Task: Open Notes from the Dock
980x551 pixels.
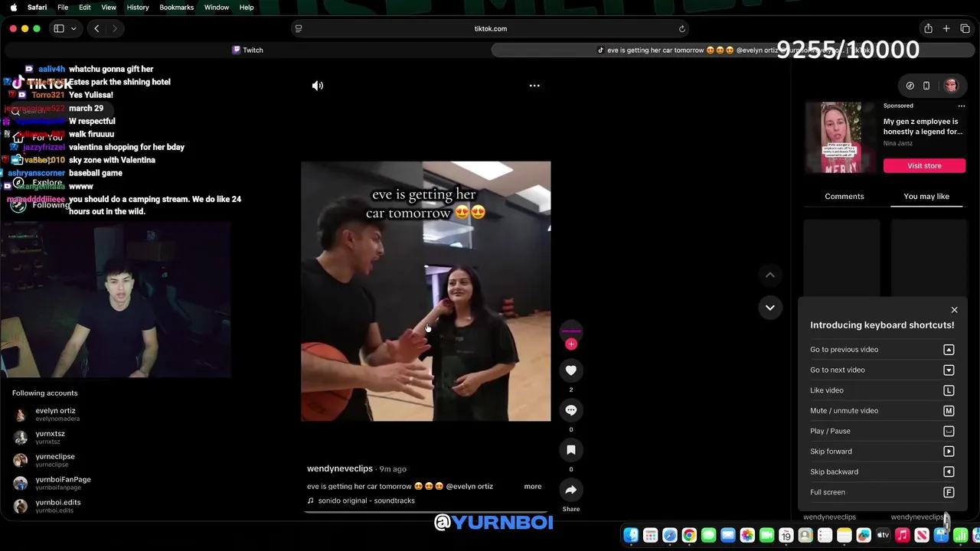Action: (844, 535)
